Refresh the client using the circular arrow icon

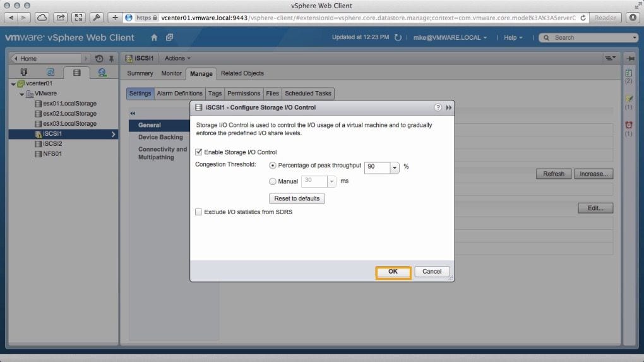398,37
